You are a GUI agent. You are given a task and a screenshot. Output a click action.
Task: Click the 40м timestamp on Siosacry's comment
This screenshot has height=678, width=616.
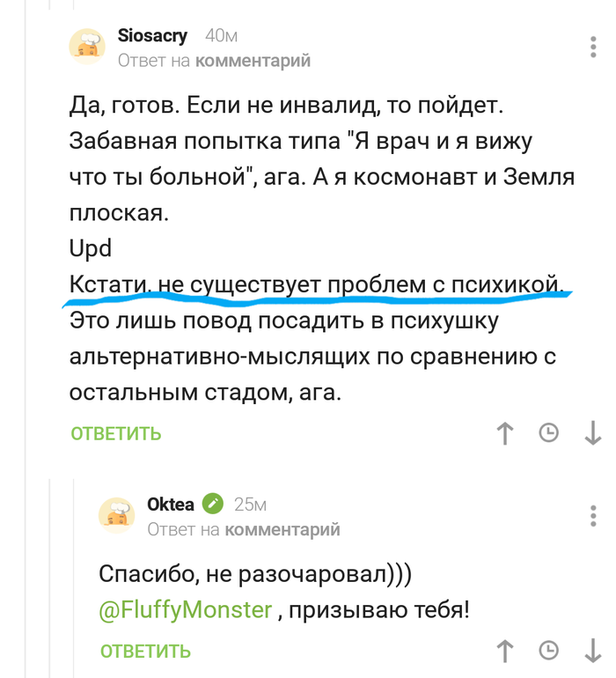pos(220,35)
